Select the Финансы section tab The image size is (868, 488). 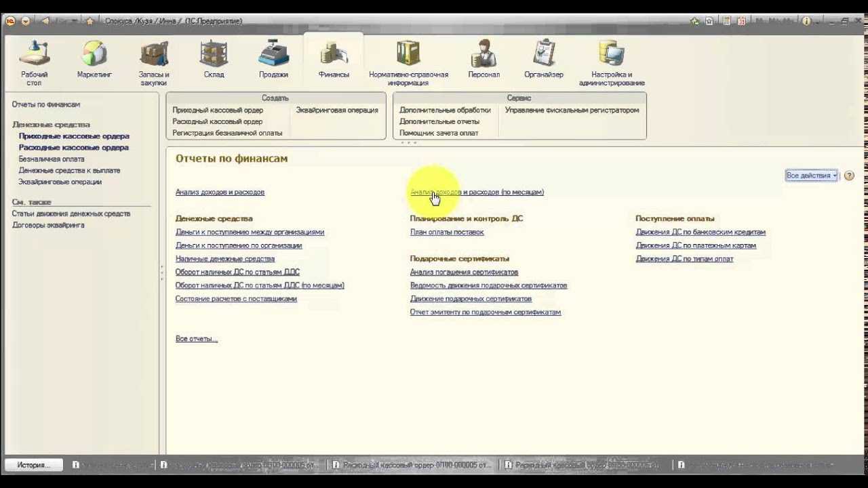point(334,60)
